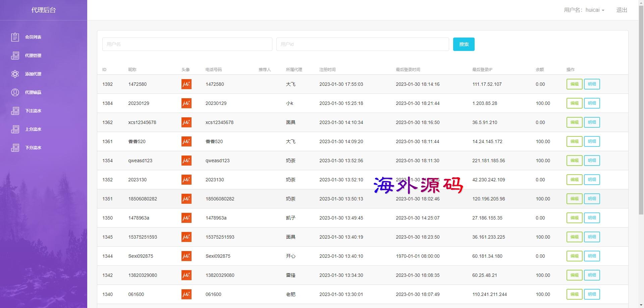Click avatar image of user 061600

[186, 294]
